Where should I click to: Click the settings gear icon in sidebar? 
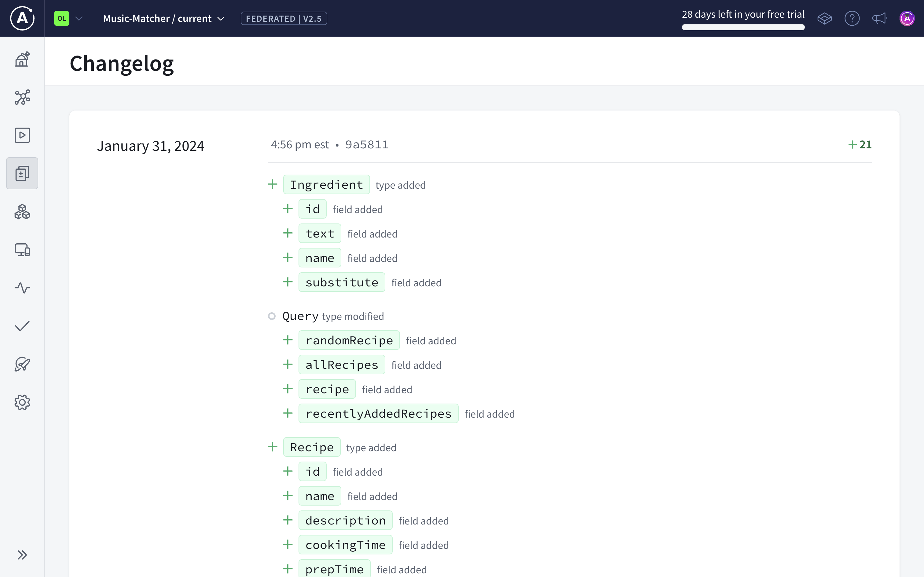22,402
